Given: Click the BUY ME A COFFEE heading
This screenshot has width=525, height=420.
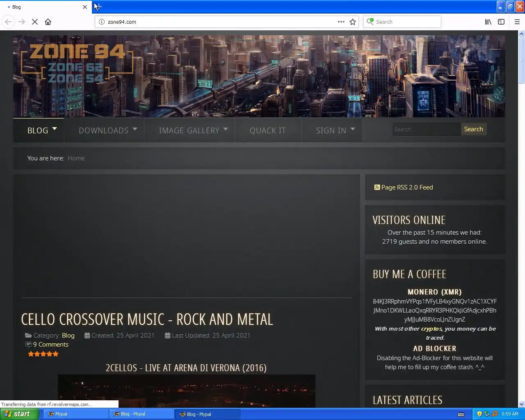Looking at the screenshot, I should (x=409, y=274).
